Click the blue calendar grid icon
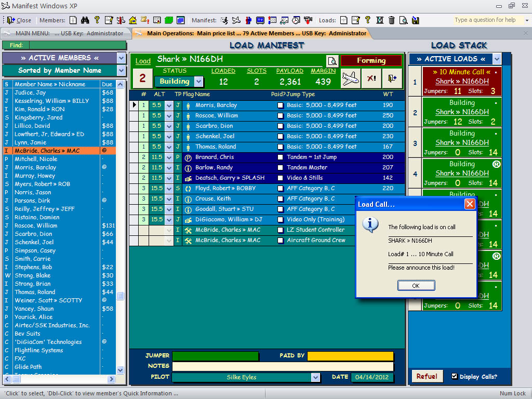This screenshot has height=399, width=532. (180, 20)
